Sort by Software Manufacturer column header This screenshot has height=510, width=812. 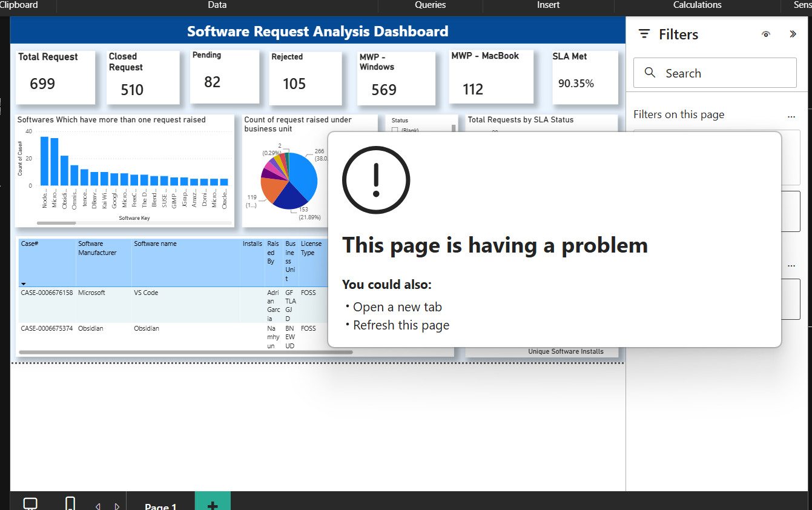(x=104, y=262)
